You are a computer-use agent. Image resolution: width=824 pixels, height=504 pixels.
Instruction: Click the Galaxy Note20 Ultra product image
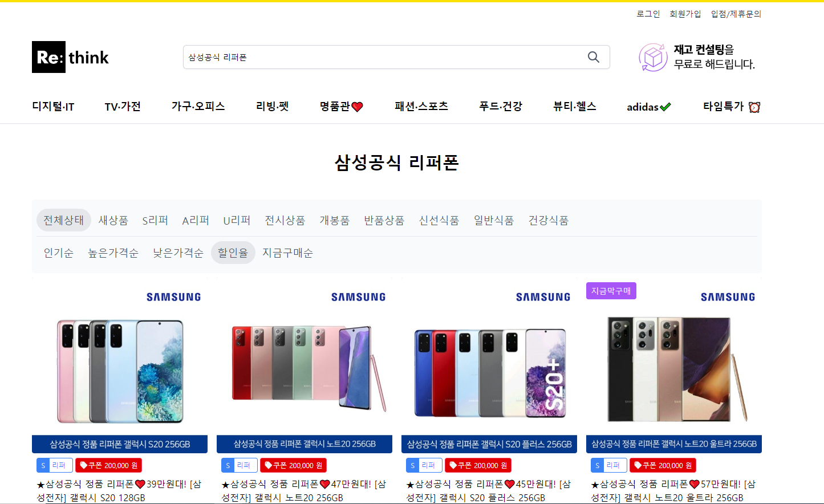click(x=671, y=369)
